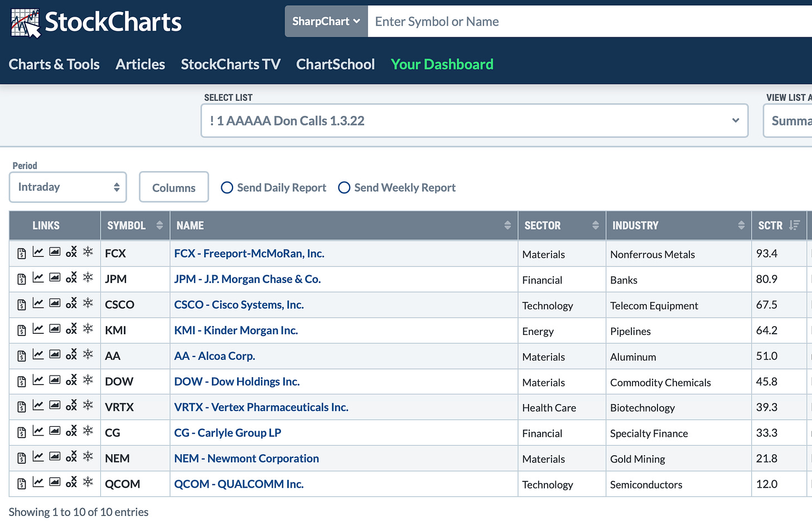Open NEM - Newmont Corporation link

coord(246,459)
